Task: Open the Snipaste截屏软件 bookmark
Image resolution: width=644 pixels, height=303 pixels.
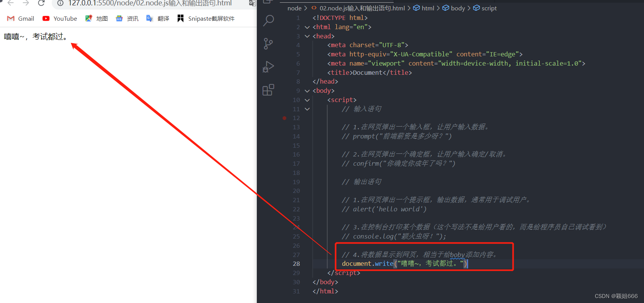Action: tap(206, 18)
